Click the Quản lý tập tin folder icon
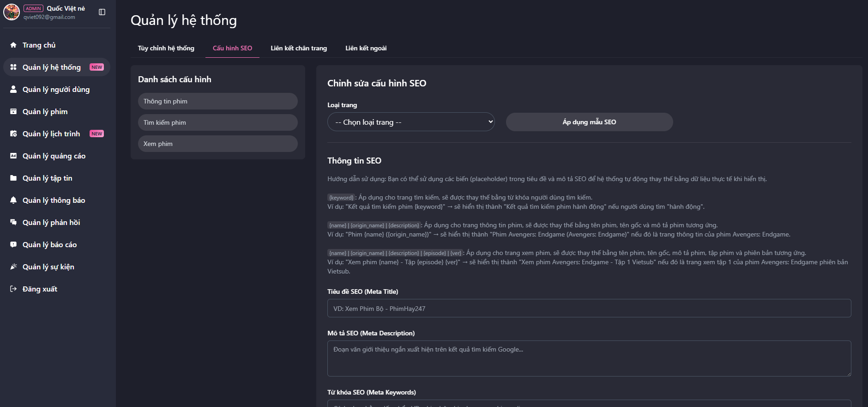This screenshot has width=868, height=407. click(13, 178)
